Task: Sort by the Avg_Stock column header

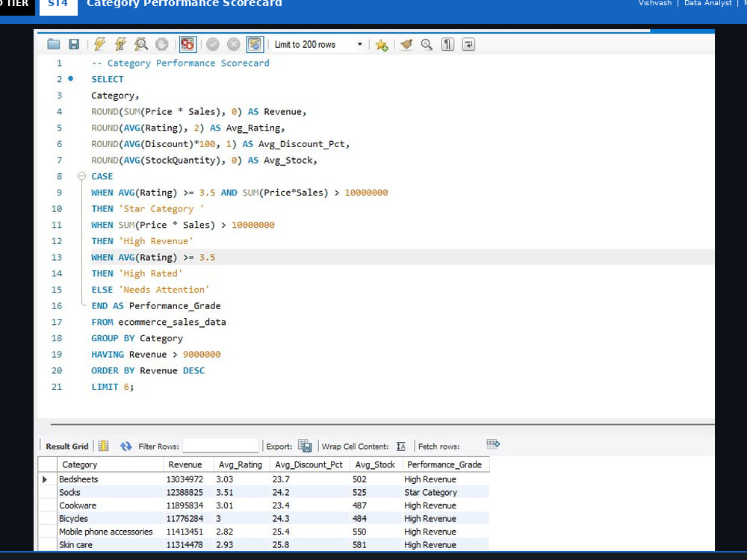Action: [376, 464]
